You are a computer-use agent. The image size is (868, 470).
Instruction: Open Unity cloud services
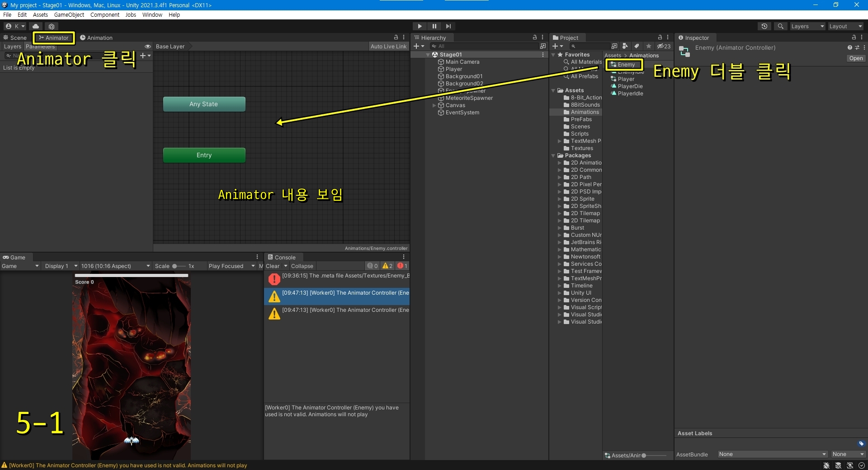coord(36,26)
